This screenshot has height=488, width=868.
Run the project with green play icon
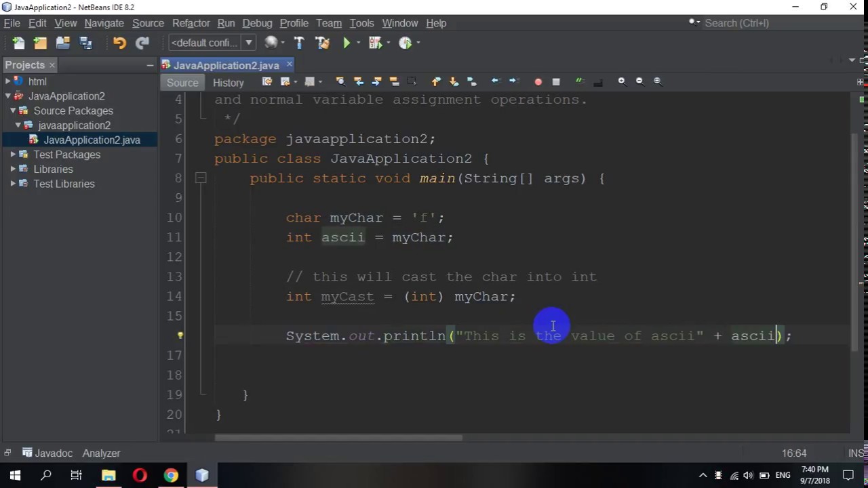click(347, 43)
